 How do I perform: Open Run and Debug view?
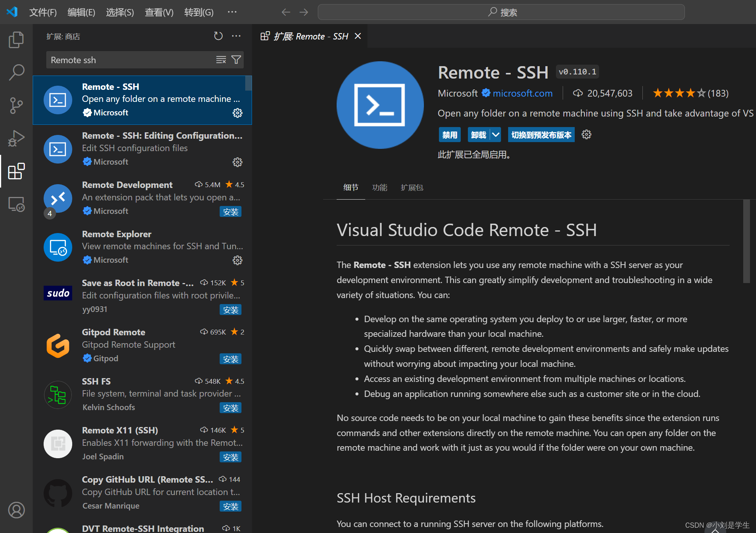[x=16, y=138]
